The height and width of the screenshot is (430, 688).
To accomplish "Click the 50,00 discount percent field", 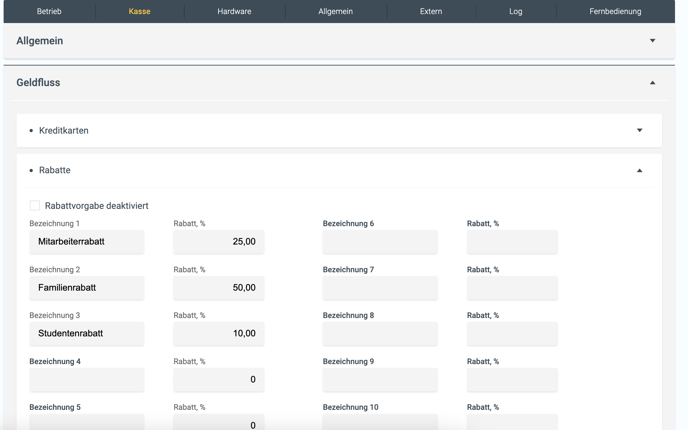I will tap(218, 288).
